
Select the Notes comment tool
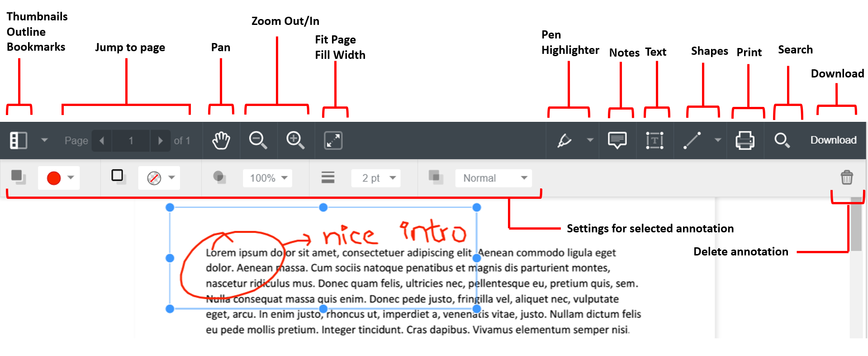point(617,140)
